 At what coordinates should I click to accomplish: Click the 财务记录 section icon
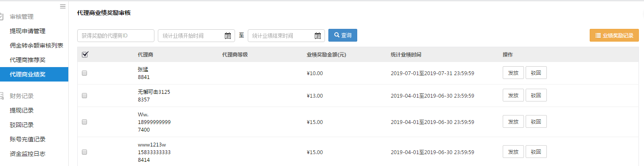point(2,96)
